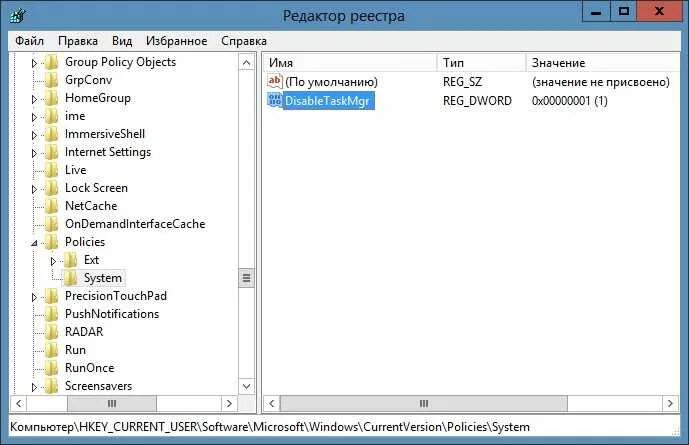Open the Правка menu
This screenshot has height=445, width=689.
pos(78,41)
